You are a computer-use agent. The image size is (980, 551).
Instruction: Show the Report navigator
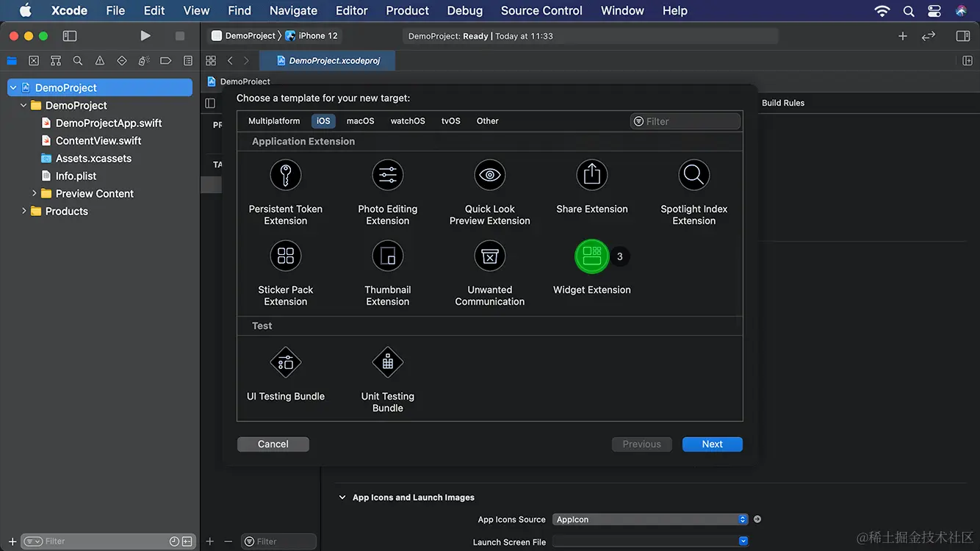point(188,61)
